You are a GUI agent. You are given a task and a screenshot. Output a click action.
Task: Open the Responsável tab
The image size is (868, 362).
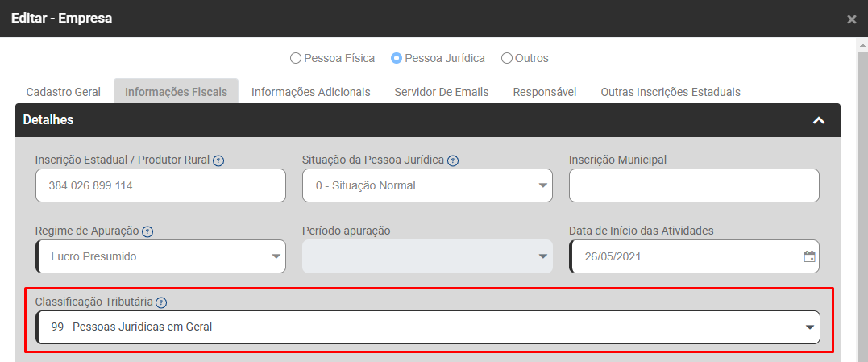[x=545, y=92]
